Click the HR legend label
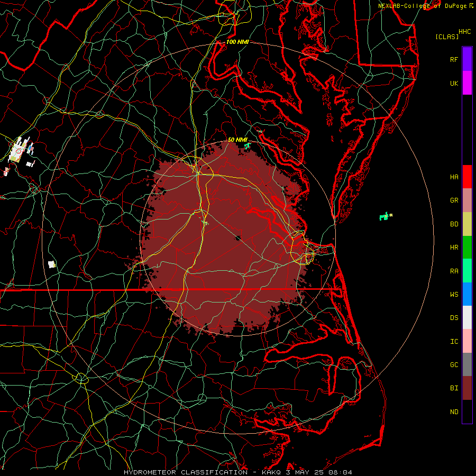Screen dimensions: 476x476 pos(454,248)
